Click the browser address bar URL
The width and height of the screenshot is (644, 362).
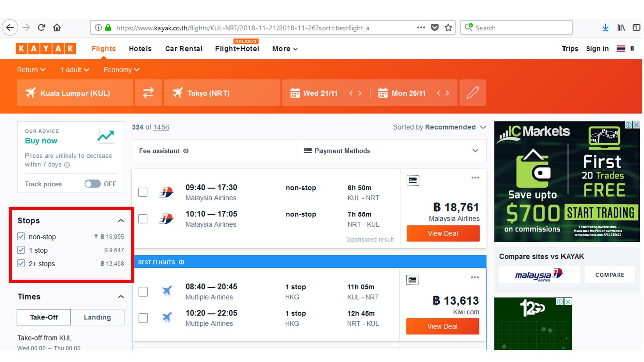pos(243,28)
